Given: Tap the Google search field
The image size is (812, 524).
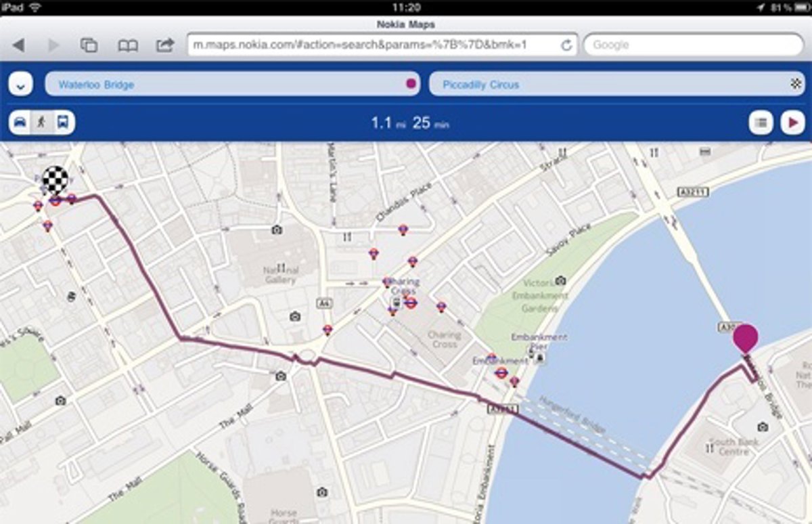Looking at the screenshot, I should [x=693, y=45].
